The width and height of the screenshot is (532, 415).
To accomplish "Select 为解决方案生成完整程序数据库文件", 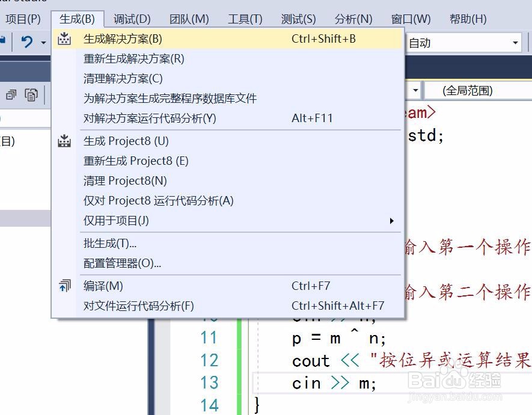I will click(x=228, y=99).
